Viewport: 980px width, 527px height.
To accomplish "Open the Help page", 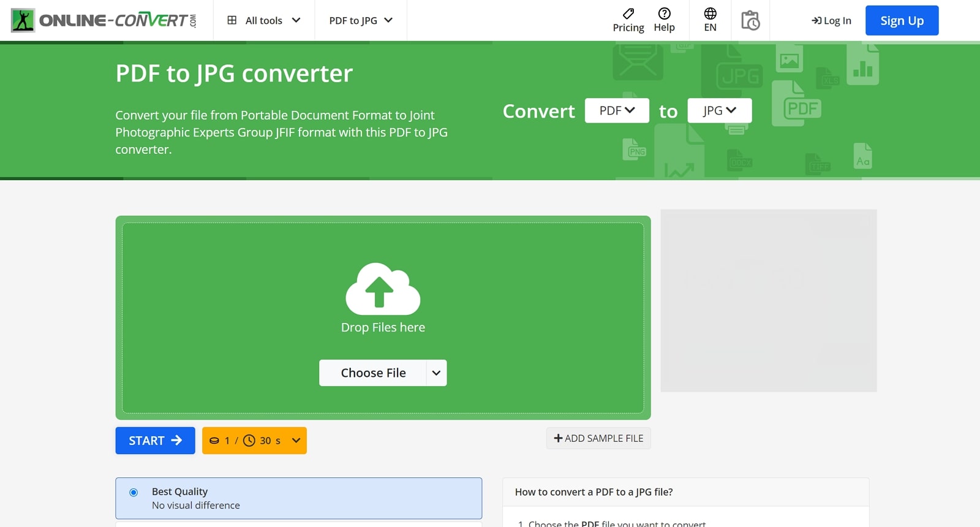I will [664, 20].
